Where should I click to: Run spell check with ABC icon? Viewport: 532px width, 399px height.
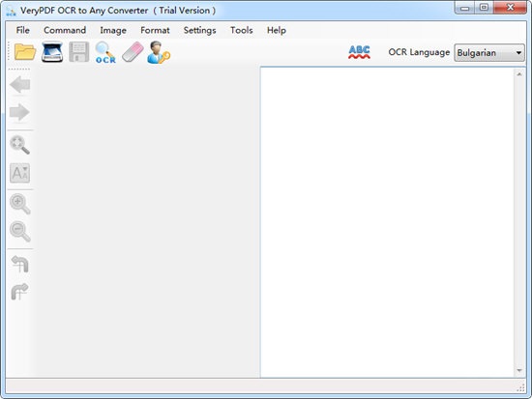359,52
